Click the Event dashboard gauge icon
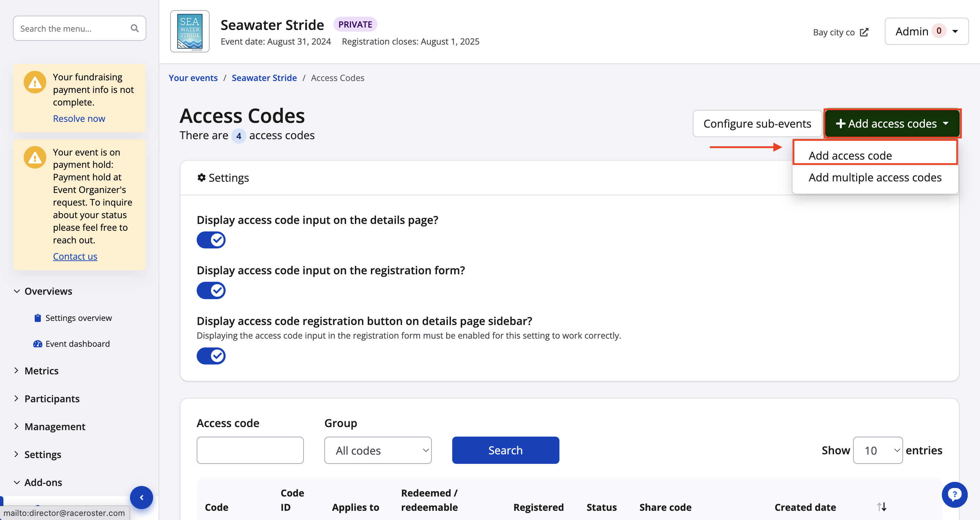The image size is (980, 520). 37,344
